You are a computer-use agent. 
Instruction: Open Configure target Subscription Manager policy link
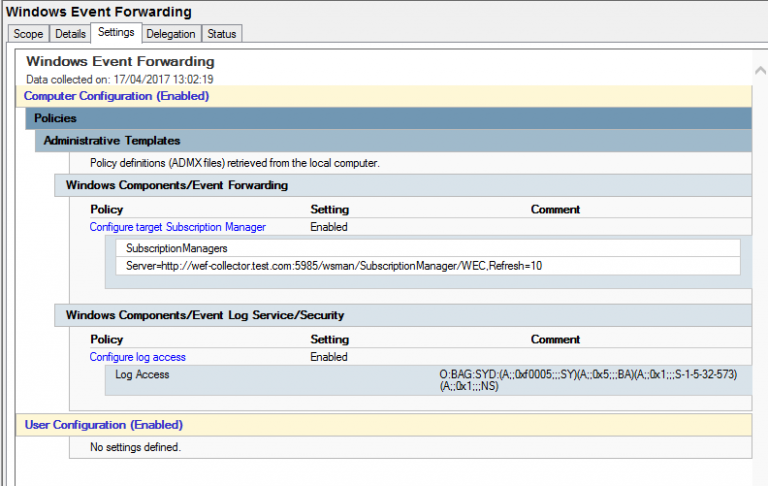[177, 227]
